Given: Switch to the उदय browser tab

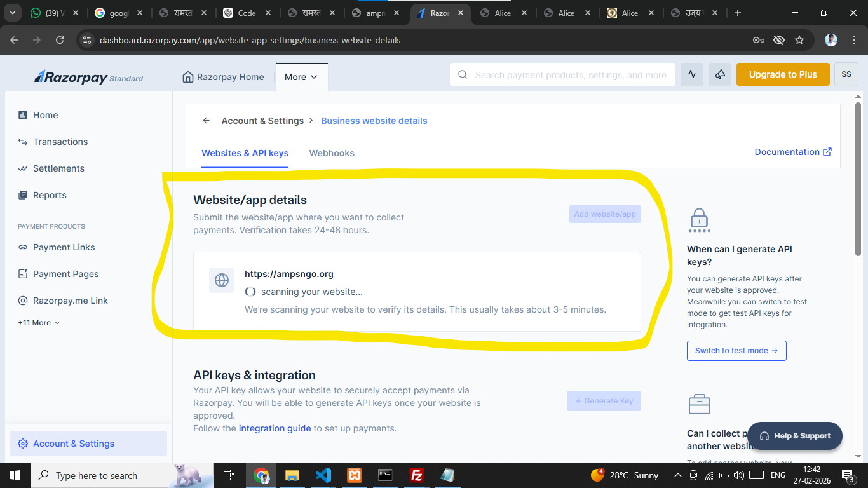Looking at the screenshot, I should tap(693, 13).
